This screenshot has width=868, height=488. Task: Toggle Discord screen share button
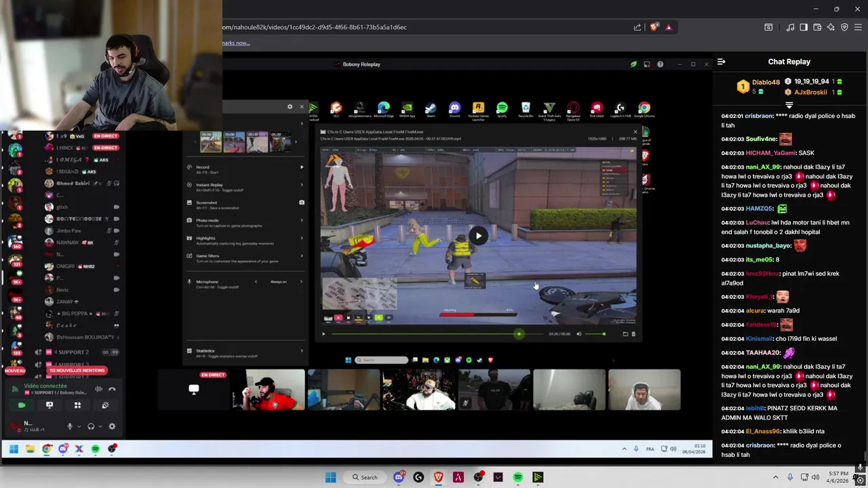tap(50, 405)
